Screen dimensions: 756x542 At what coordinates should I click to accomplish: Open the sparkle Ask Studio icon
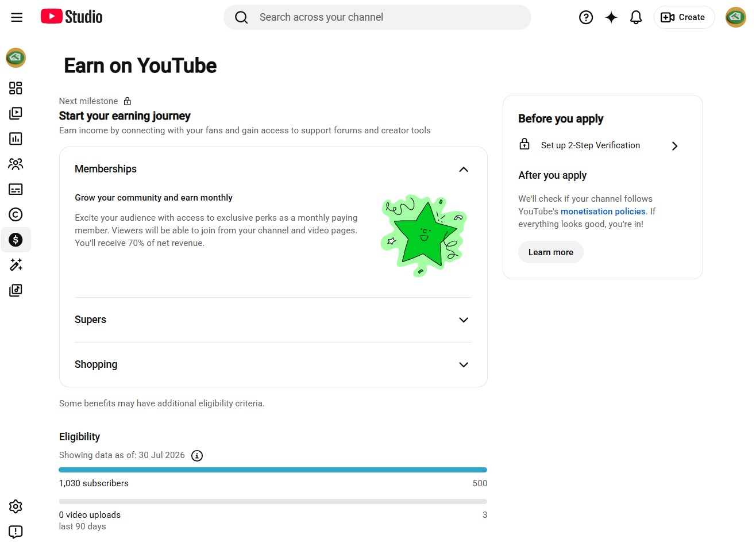[x=611, y=17]
